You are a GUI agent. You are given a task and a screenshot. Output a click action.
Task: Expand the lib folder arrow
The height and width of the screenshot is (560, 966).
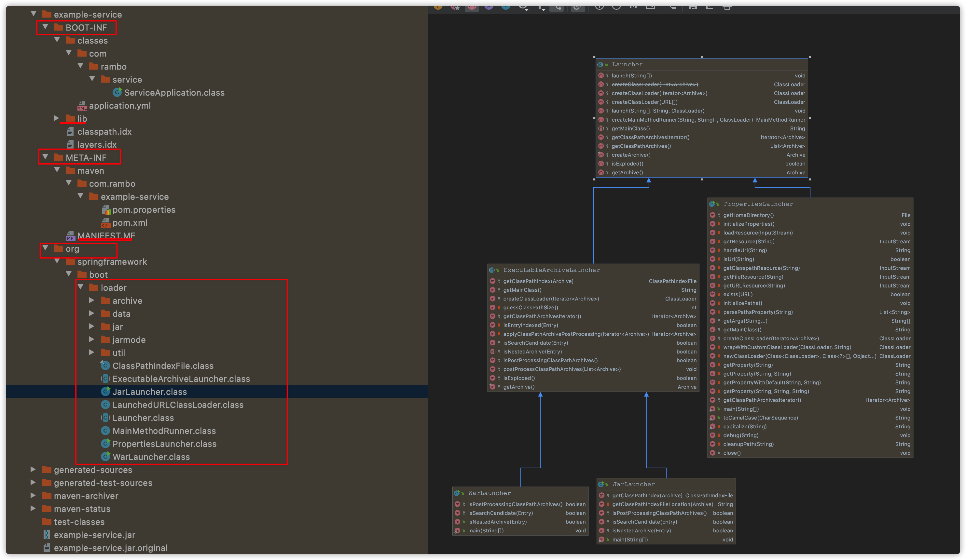point(56,118)
